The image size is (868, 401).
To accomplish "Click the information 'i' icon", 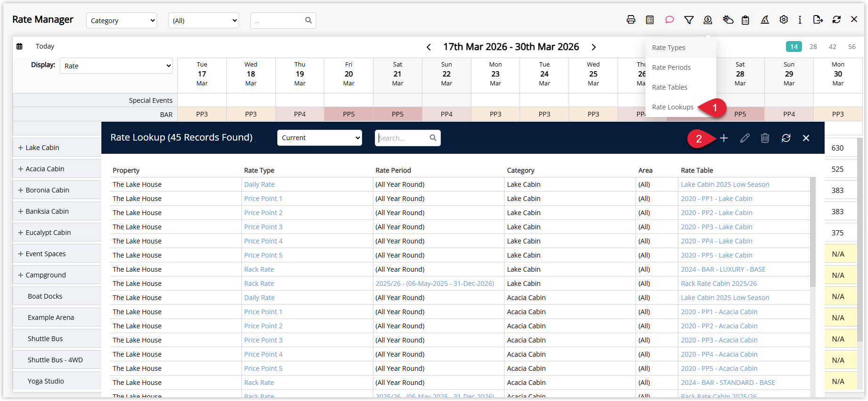I will 800,20.
